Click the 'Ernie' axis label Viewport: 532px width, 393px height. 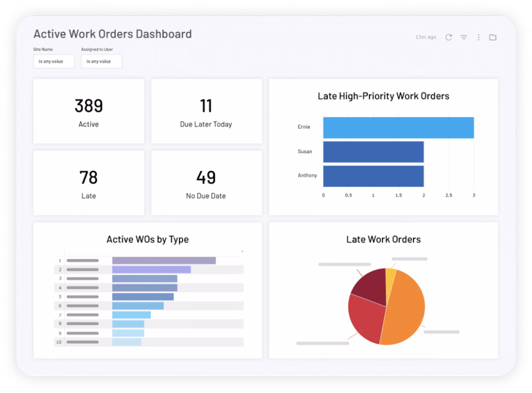[304, 127]
